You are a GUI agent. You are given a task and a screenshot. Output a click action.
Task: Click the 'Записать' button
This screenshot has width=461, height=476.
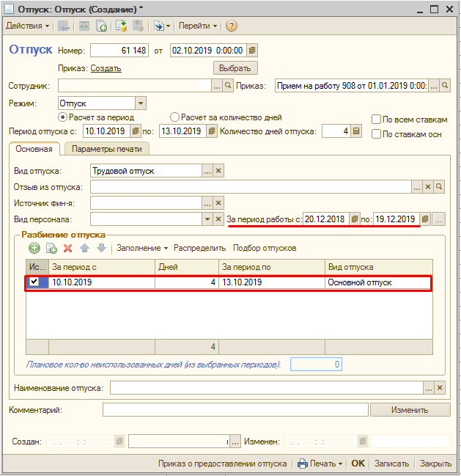click(391, 464)
